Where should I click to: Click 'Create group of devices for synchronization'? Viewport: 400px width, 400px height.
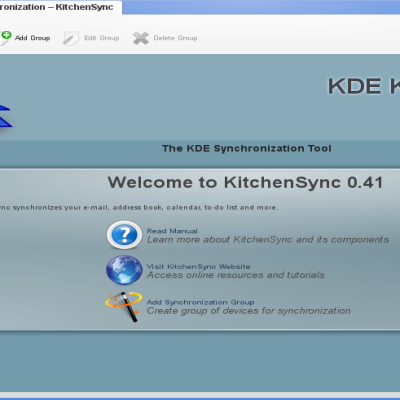coord(249,311)
